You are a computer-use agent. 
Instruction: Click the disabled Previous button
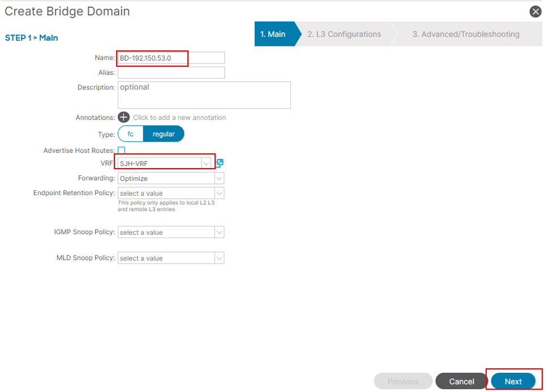pos(403,381)
